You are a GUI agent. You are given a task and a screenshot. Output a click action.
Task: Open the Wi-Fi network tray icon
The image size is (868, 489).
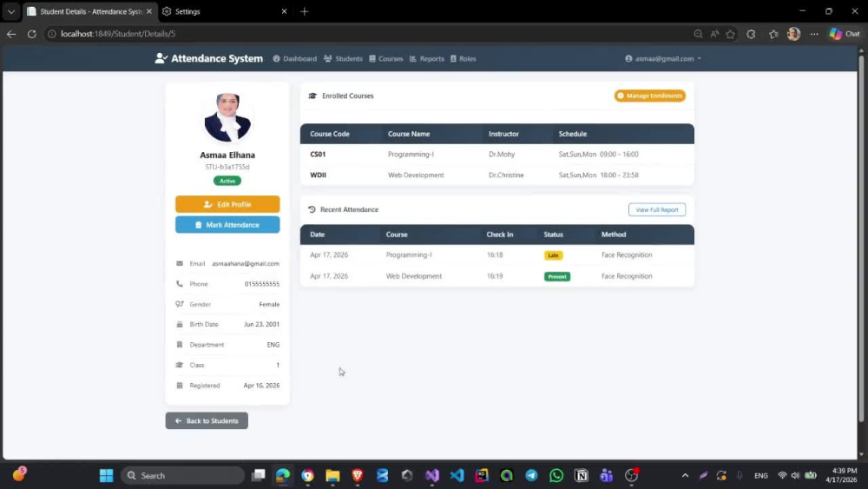782,476
